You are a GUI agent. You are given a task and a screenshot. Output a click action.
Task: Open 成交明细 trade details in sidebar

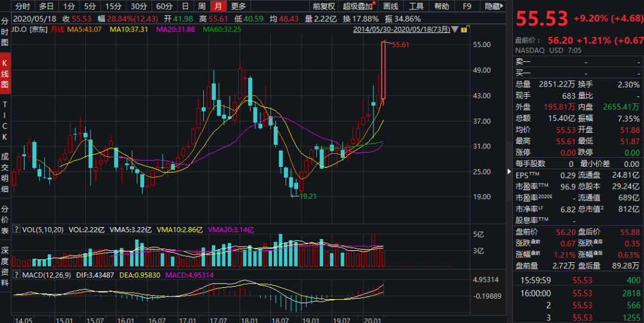point(5,172)
